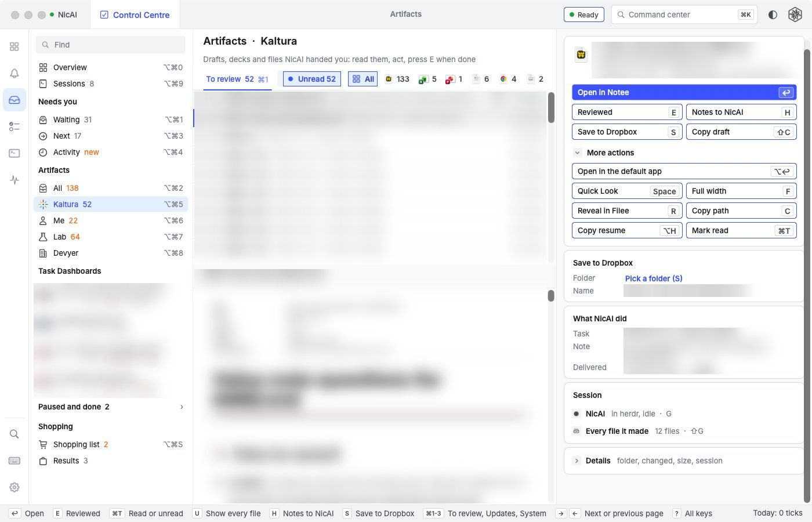This screenshot has width=812, height=522.
Task: Open the activity pulse icon in left rail
Action: tap(14, 180)
